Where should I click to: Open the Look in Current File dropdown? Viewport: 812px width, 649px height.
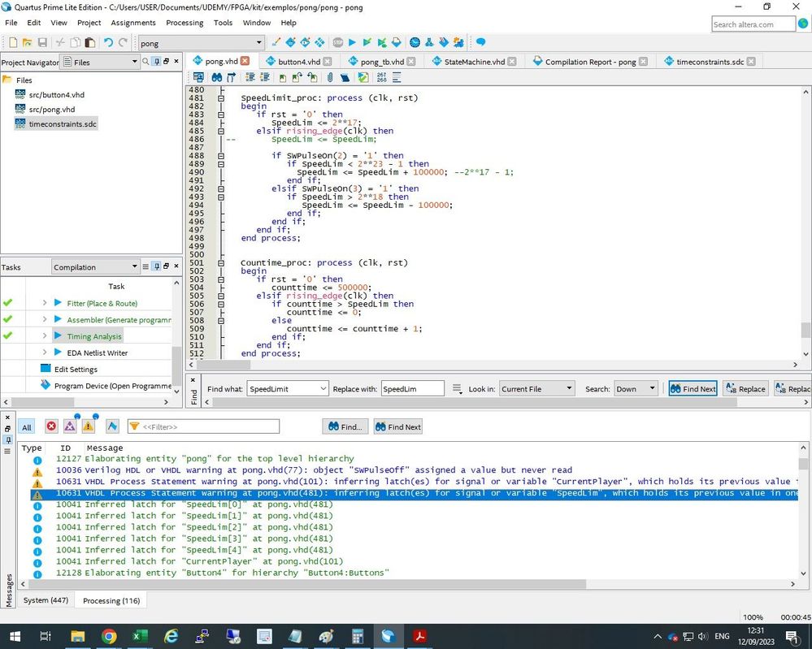[536, 389]
